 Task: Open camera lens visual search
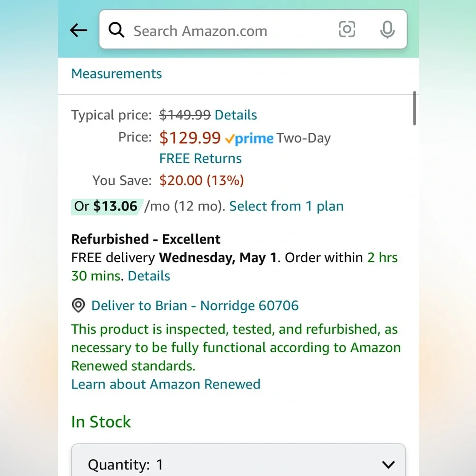point(347,30)
